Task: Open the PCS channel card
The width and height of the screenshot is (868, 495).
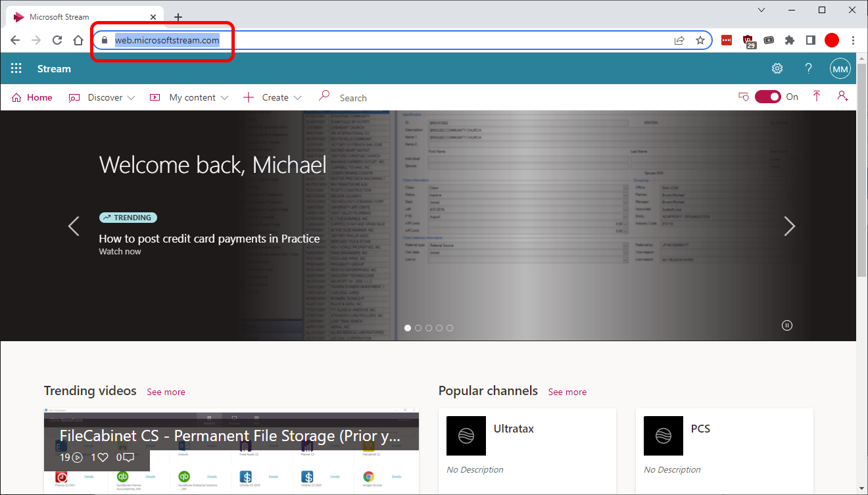Action: pyautogui.click(x=725, y=451)
